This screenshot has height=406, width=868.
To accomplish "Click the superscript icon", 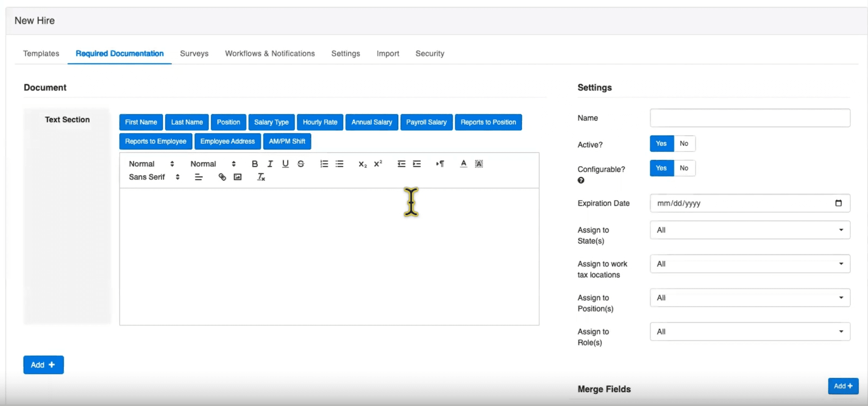I will [x=378, y=164].
